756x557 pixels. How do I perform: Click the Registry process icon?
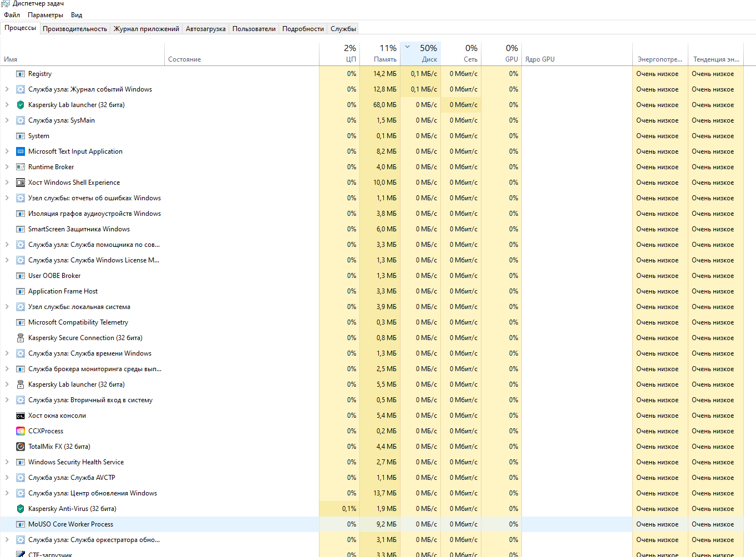point(21,74)
